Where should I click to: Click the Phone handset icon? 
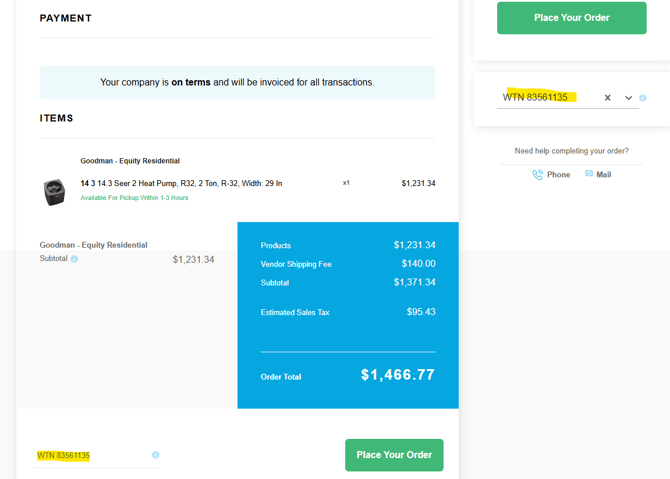tap(538, 175)
